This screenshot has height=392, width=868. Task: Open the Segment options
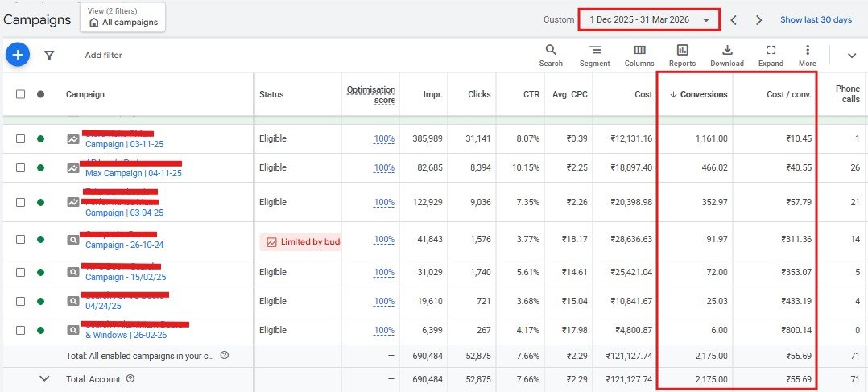(594, 55)
